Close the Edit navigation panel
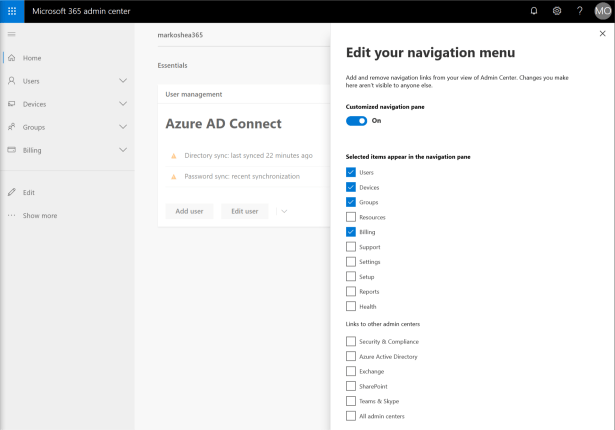615x430 pixels. (601, 34)
